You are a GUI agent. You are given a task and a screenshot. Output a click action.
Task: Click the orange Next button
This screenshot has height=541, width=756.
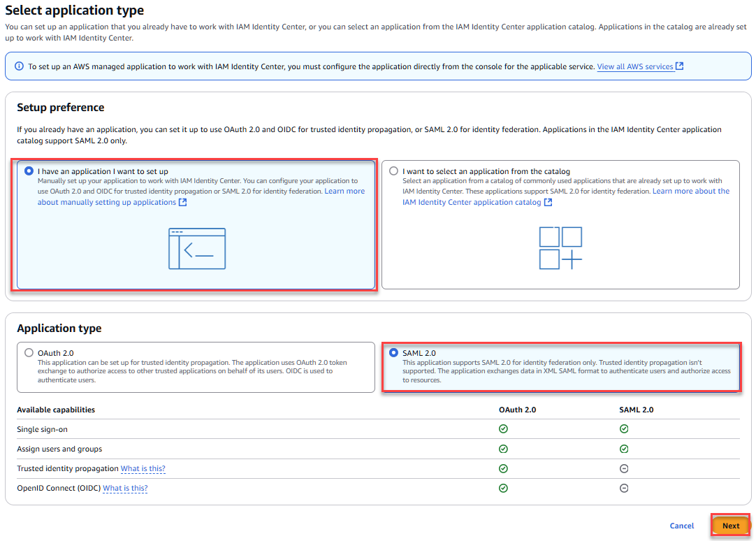pyautogui.click(x=731, y=526)
